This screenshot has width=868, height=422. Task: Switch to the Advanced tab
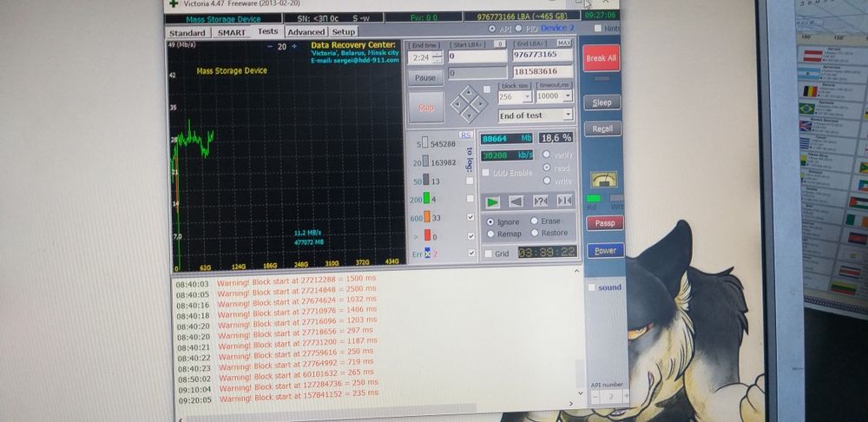click(x=306, y=32)
